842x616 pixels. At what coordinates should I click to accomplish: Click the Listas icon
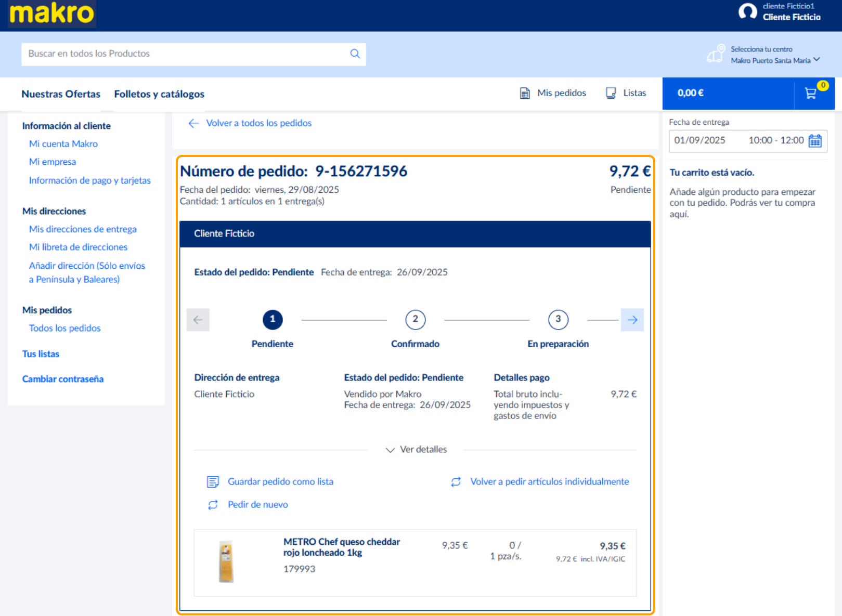pyautogui.click(x=611, y=93)
